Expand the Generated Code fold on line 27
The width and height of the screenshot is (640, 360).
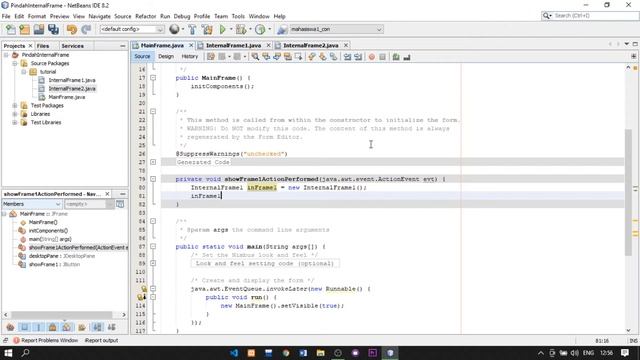[153, 162]
